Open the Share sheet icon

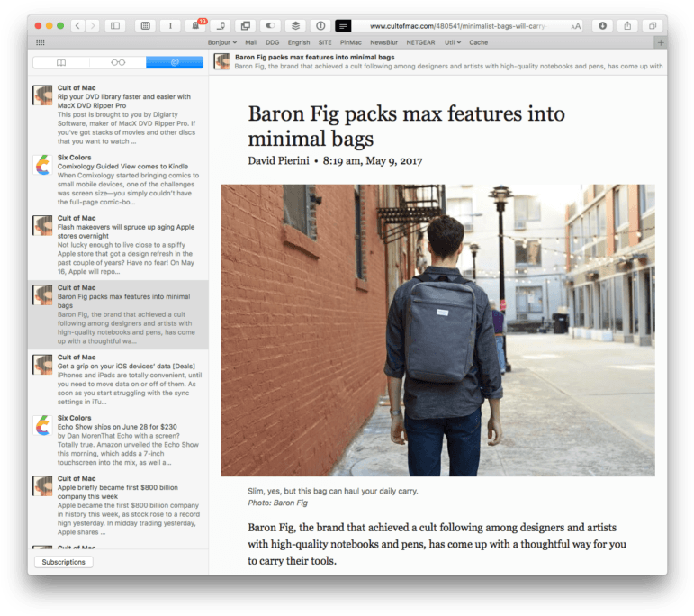tap(627, 26)
